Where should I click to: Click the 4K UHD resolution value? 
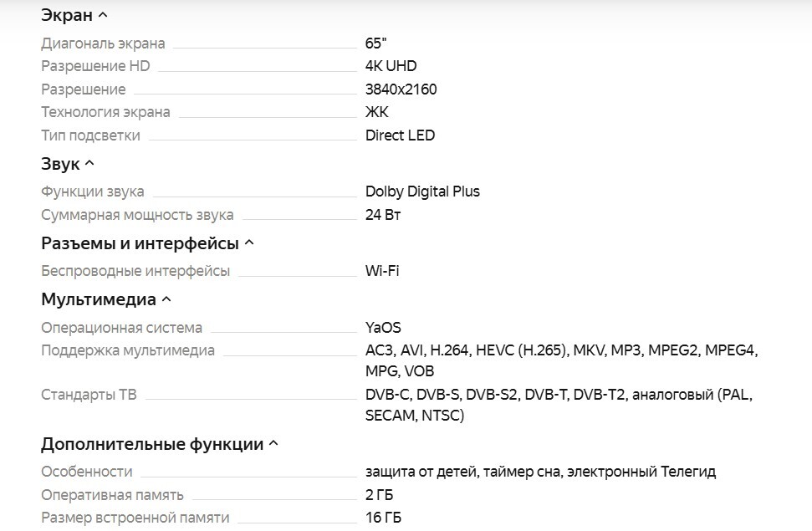391,66
